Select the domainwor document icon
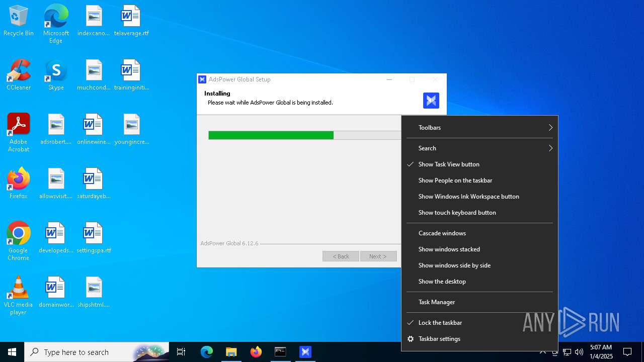 click(56, 293)
